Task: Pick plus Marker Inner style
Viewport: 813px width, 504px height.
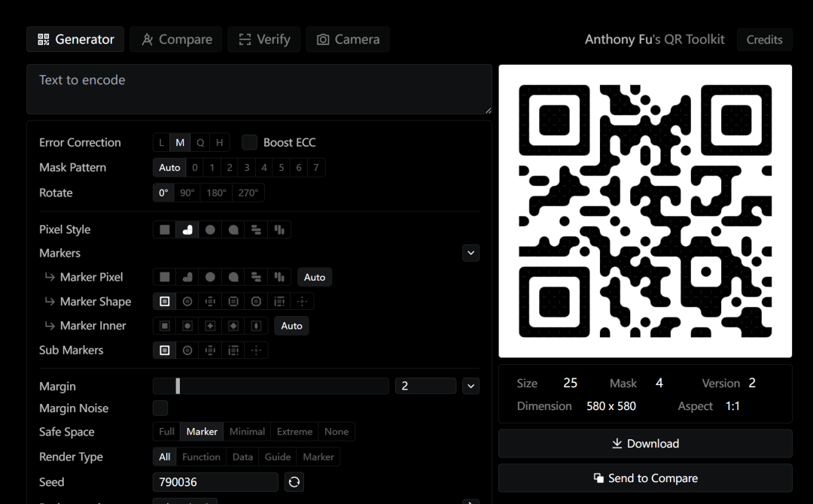Action: (210, 326)
